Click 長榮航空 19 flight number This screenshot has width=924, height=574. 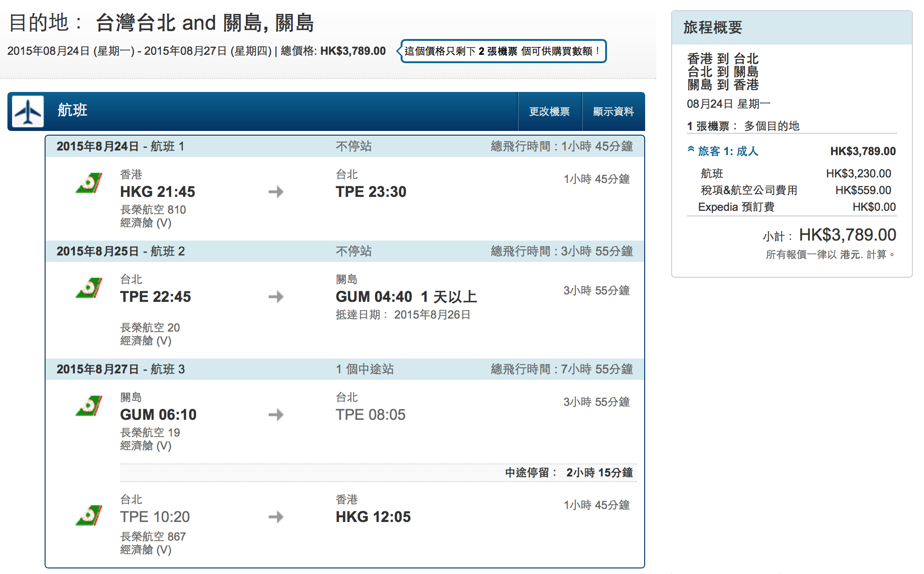[150, 433]
